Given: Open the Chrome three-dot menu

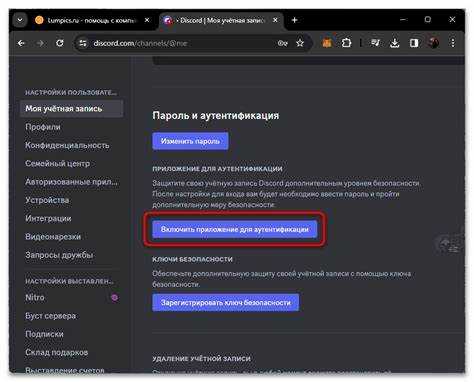Looking at the screenshot, I should [453, 43].
